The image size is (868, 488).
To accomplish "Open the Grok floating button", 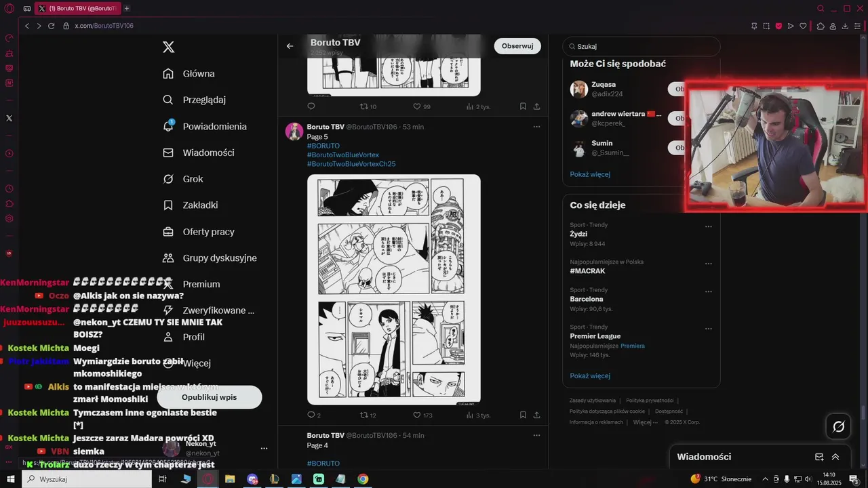I will click(839, 426).
